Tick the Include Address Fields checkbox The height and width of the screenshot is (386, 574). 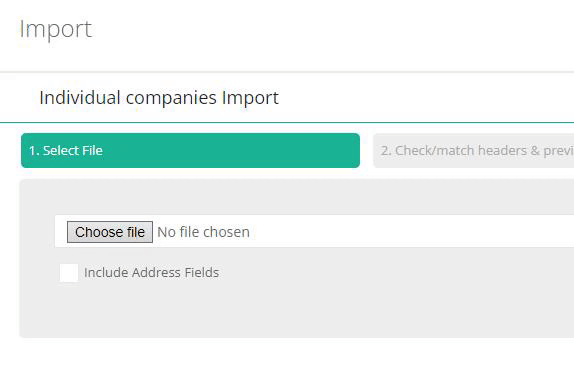click(x=69, y=273)
